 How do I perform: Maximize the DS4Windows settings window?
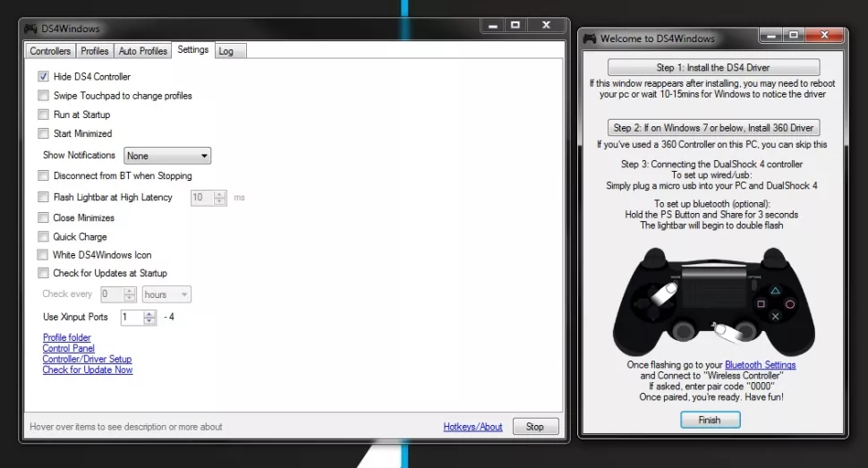(515, 26)
